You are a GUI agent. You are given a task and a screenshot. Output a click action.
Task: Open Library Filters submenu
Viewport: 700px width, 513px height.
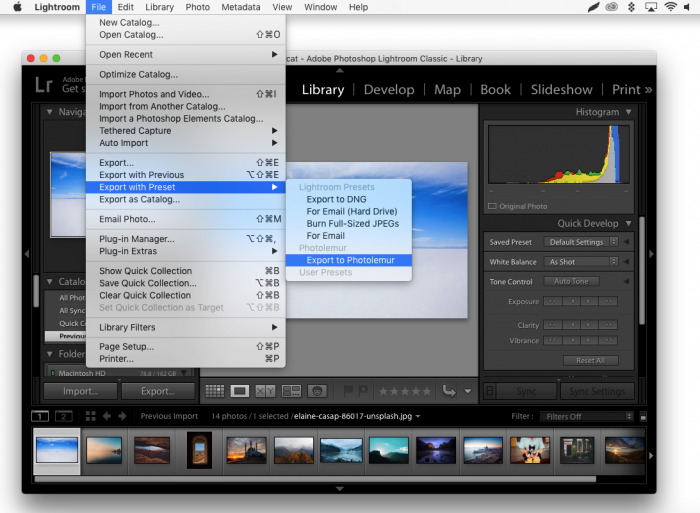pos(186,327)
